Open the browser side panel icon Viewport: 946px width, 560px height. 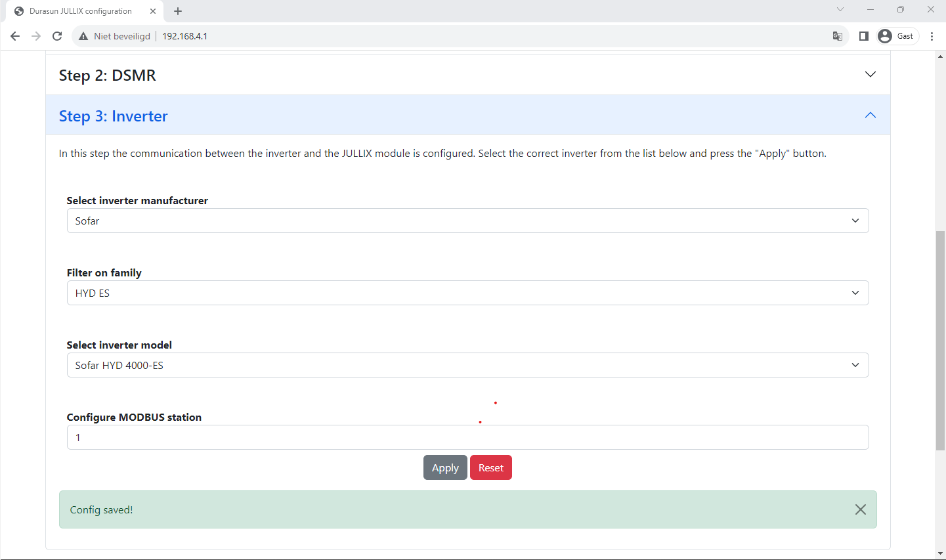click(864, 36)
